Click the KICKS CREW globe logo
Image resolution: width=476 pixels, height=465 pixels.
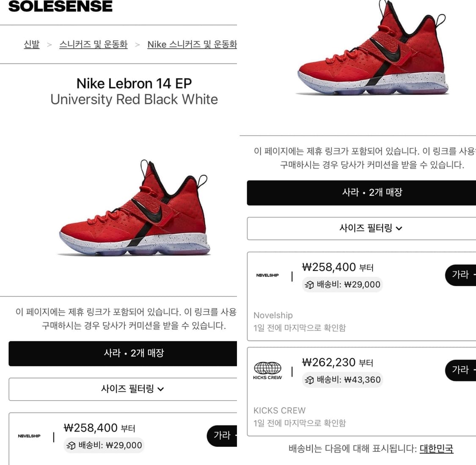pyautogui.click(x=267, y=371)
